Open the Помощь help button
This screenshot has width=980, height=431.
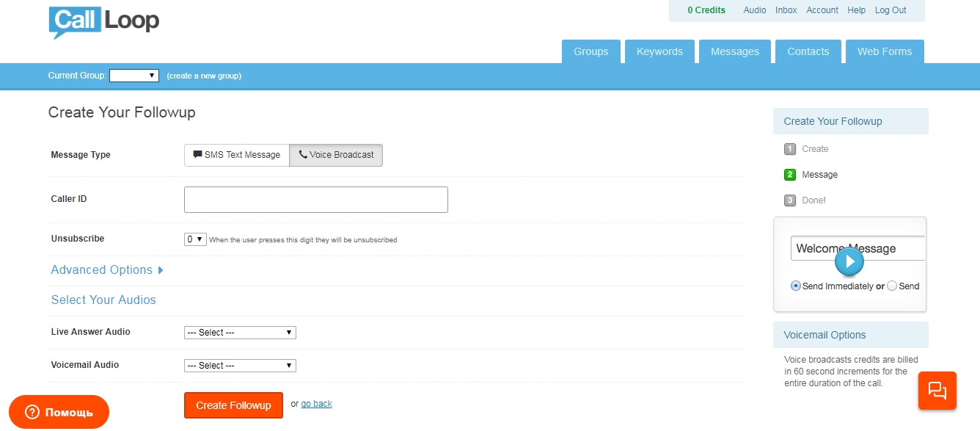pyautogui.click(x=59, y=412)
